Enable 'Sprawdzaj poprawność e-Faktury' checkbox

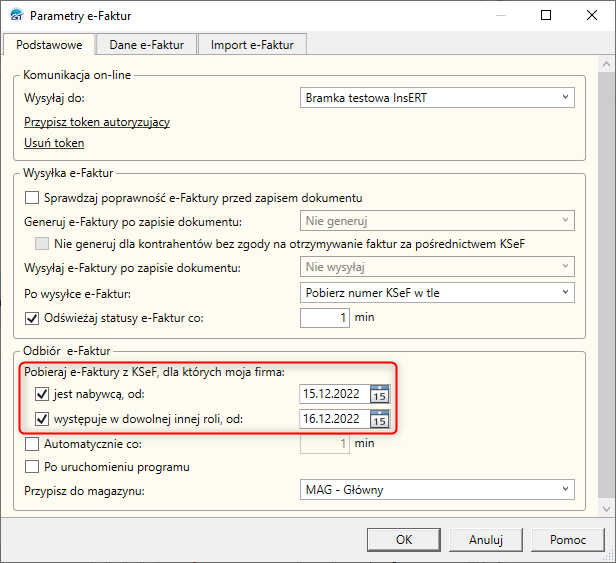[x=31, y=197]
